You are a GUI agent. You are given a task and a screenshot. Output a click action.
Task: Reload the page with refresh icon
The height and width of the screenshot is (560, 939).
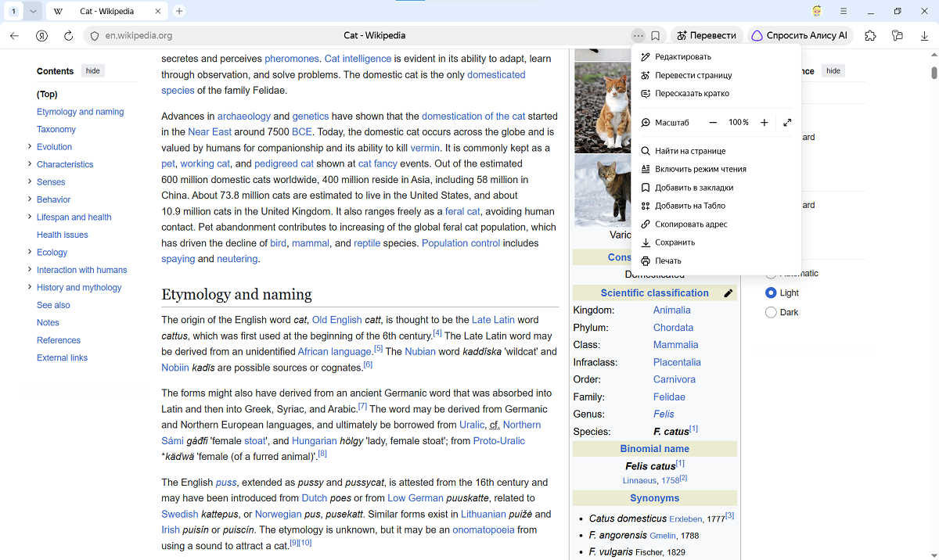tap(69, 35)
